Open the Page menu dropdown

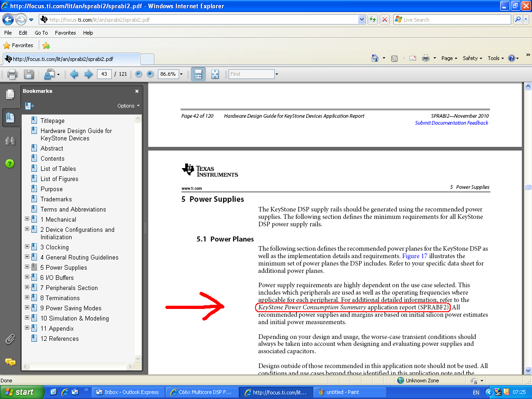[449, 58]
